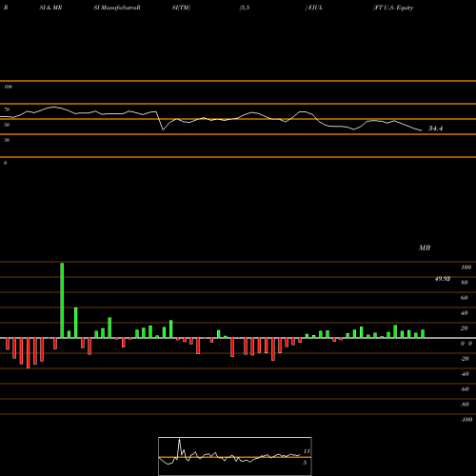Viewport: 476px width, 476px height.
Task: Click the RSI axis label 70
Action: (x=7, y=109)
